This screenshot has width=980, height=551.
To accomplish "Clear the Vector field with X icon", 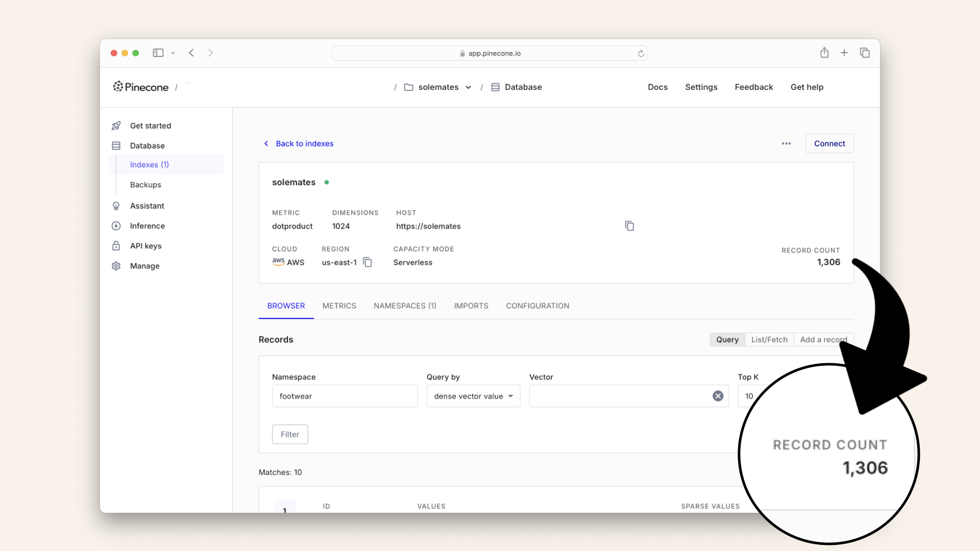I will 718,396.
